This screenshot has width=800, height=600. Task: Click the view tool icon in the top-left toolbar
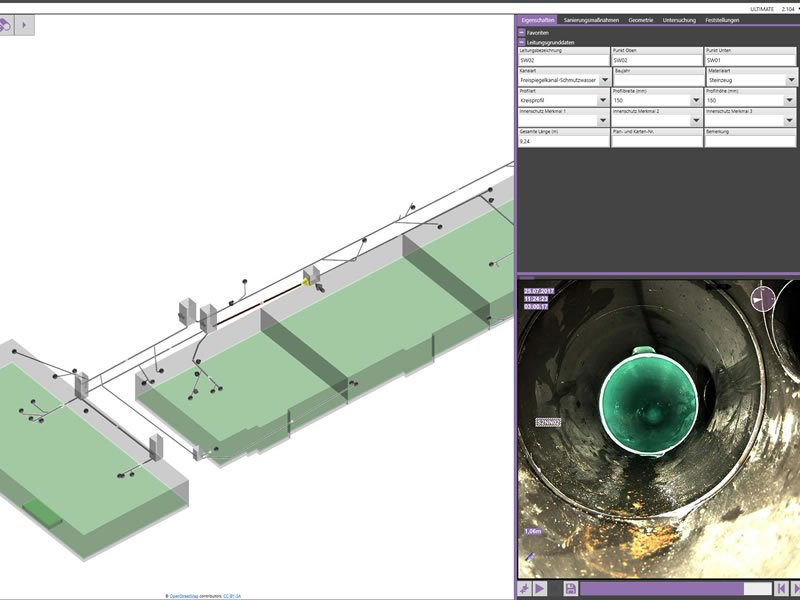tap(7, 25)
